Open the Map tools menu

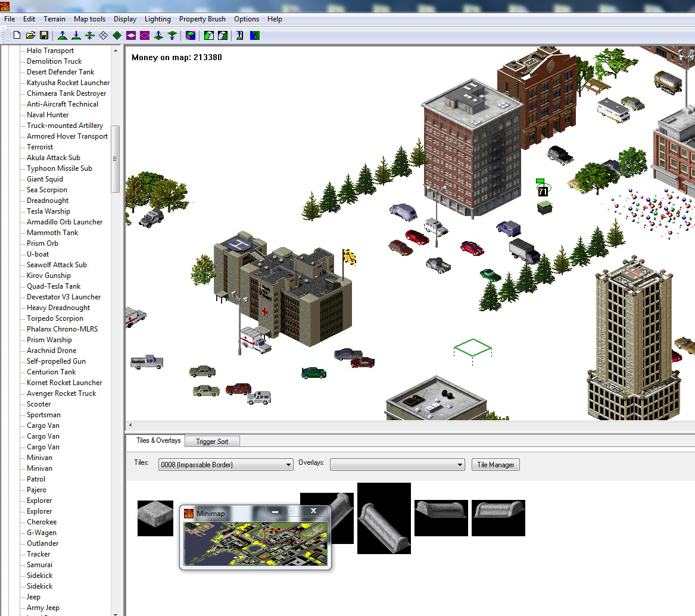click(x=89, y=19)
